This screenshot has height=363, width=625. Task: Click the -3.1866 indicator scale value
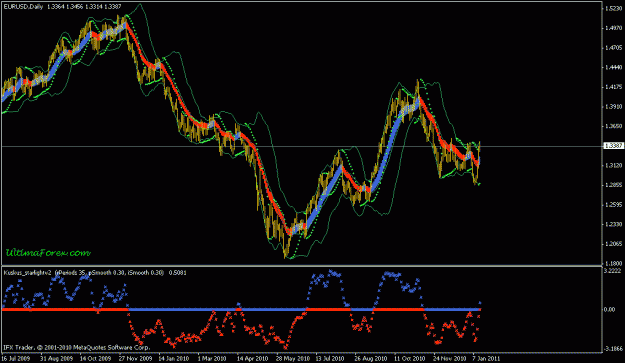pos(613,349)
